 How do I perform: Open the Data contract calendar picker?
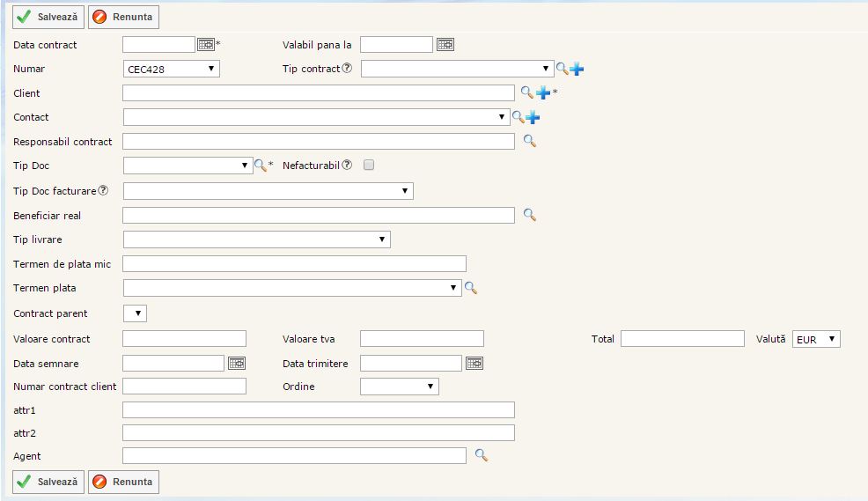(x=206, y=45)
